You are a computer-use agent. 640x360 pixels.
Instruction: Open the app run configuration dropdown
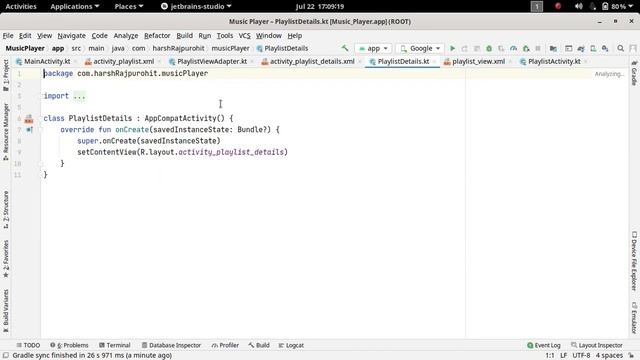click(x=373, y=48)
